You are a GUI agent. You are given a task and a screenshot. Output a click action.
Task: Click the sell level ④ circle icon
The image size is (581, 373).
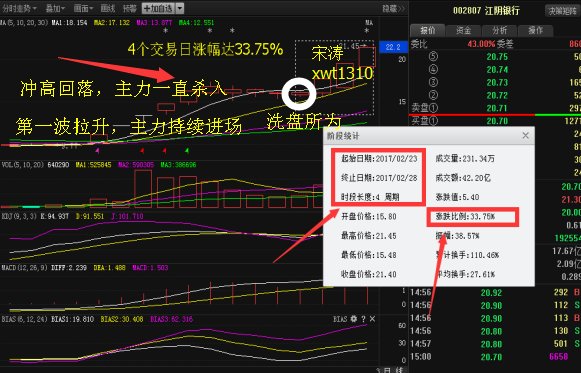(x=433, y=69)
